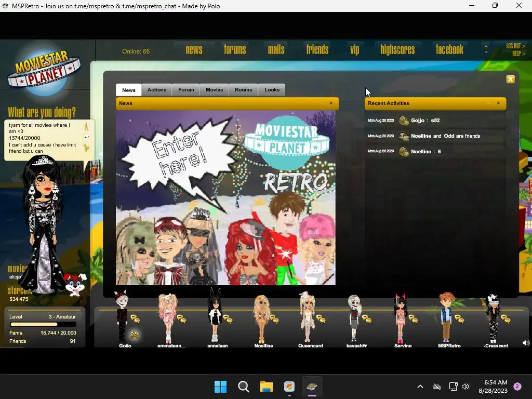Click the middle face icon in the status bubble

[87, 137]
